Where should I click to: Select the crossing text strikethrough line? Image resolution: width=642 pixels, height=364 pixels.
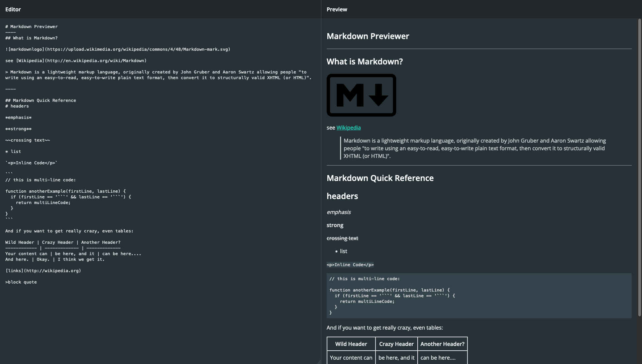coord(342,238)
